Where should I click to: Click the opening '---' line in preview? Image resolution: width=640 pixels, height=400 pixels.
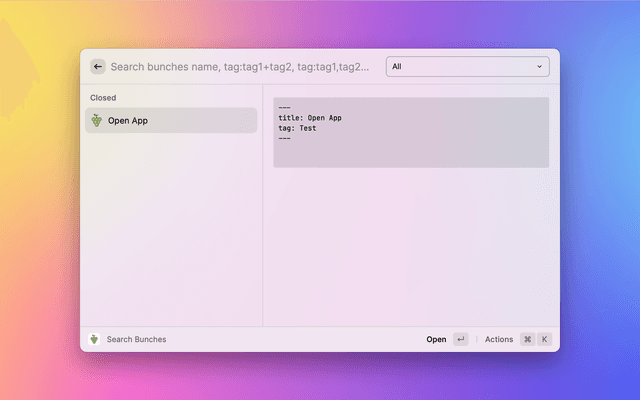pos(285,108)
